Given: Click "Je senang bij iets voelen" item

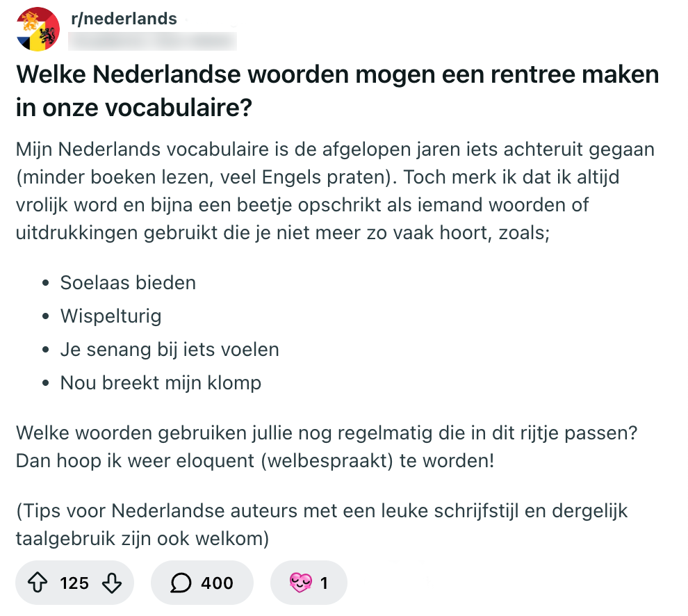Looking at the screenshot, I should (170, 350).
